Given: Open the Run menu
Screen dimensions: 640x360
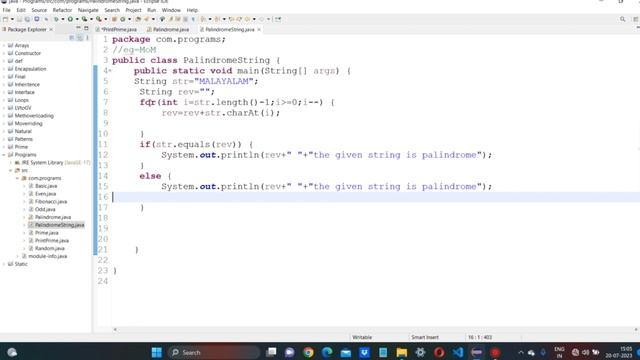Looking at the screenshot, I should (x=151, y=10).
